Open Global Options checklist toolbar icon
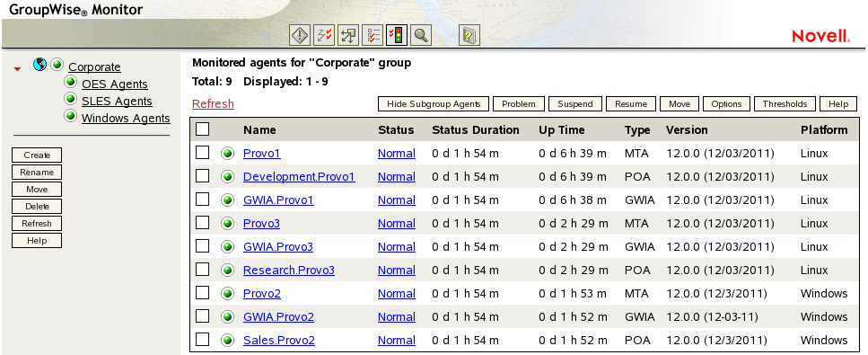The width and height of the screenshot is (868, 355). [x=373, y=36]
